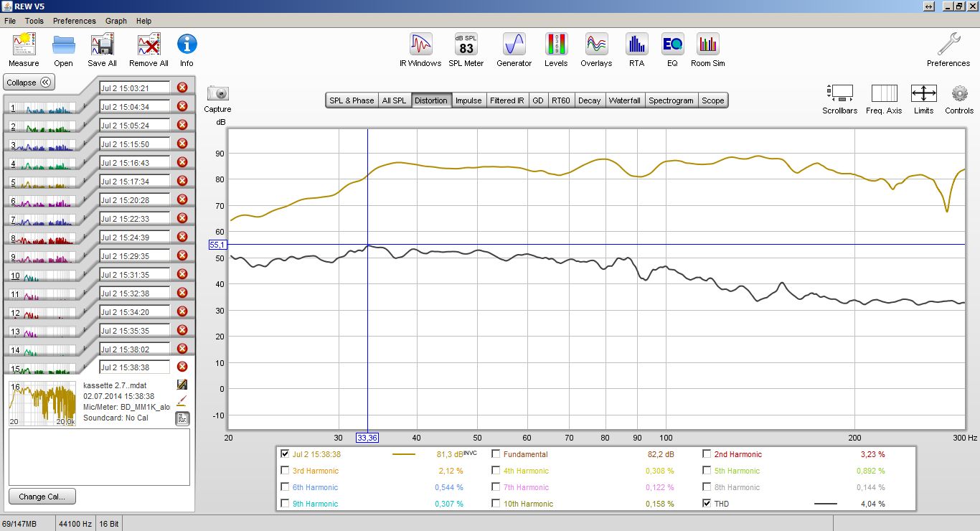Capture the graph with camera icon
Image resolution: width=980 pixels, height=531 pixels.
(x=217, y=93)
